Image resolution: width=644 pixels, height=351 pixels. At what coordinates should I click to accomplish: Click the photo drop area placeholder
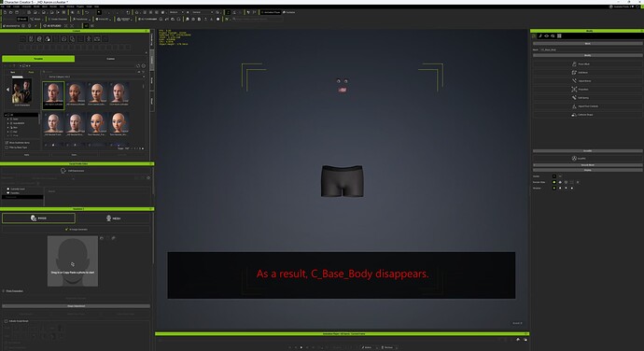(73, 261)
